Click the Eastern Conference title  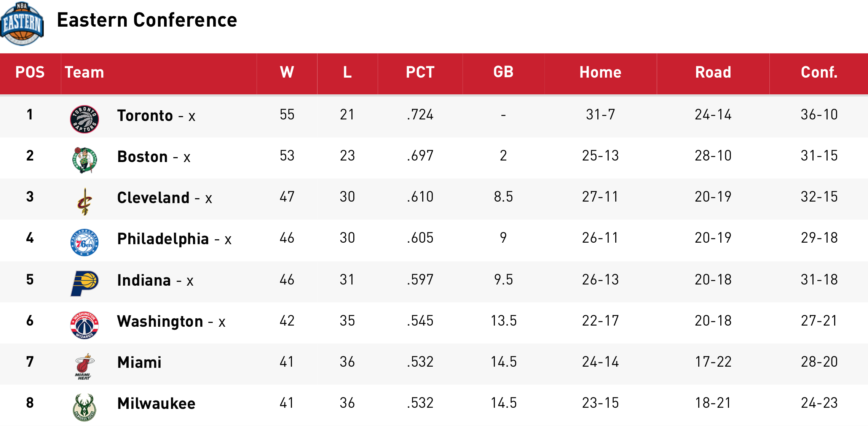pyautogui.click(x=147, y=20)
